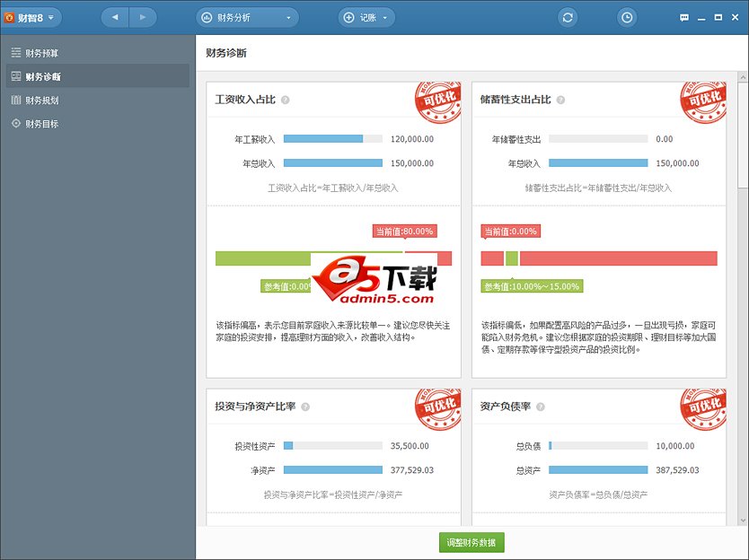Click the forward navigation arrow
749x560 pixels.
coord(142,17)
